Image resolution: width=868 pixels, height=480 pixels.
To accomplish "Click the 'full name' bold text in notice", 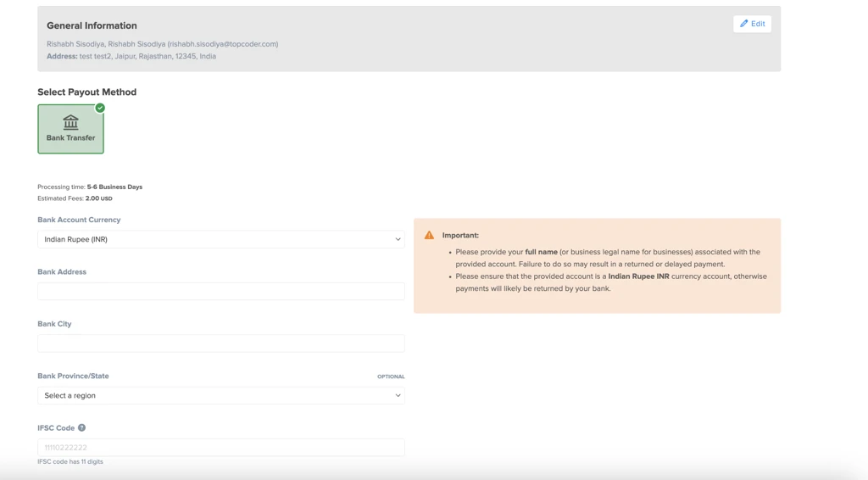I will click(542, 252).
